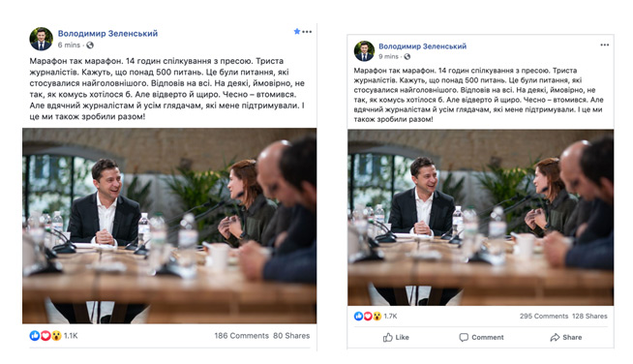
Task: Open the 186 Comments link
Action: click(x=241, y=336)
